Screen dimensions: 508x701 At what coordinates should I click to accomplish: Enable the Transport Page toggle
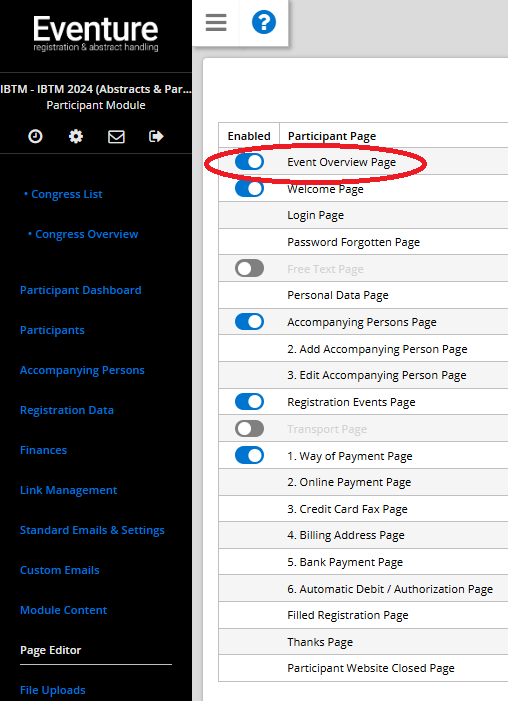click(249, 428)
